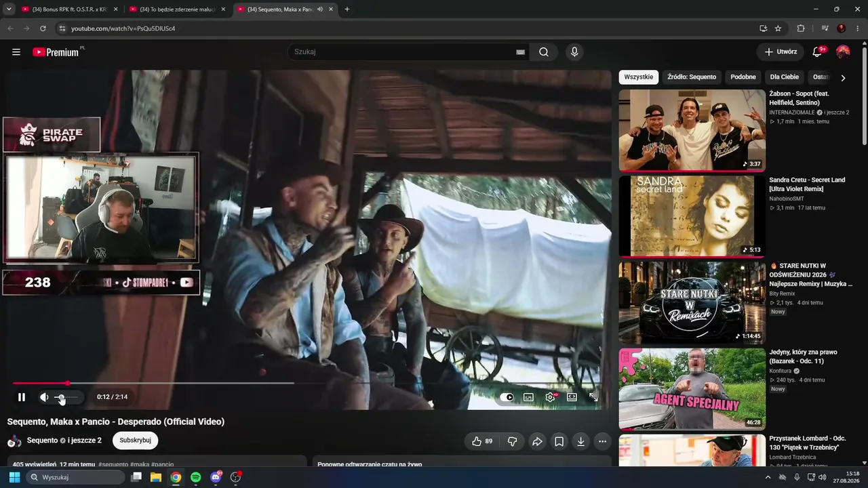868x488 pixels.
Task: Open the Windows Start menu
Action: click(14, 477)
